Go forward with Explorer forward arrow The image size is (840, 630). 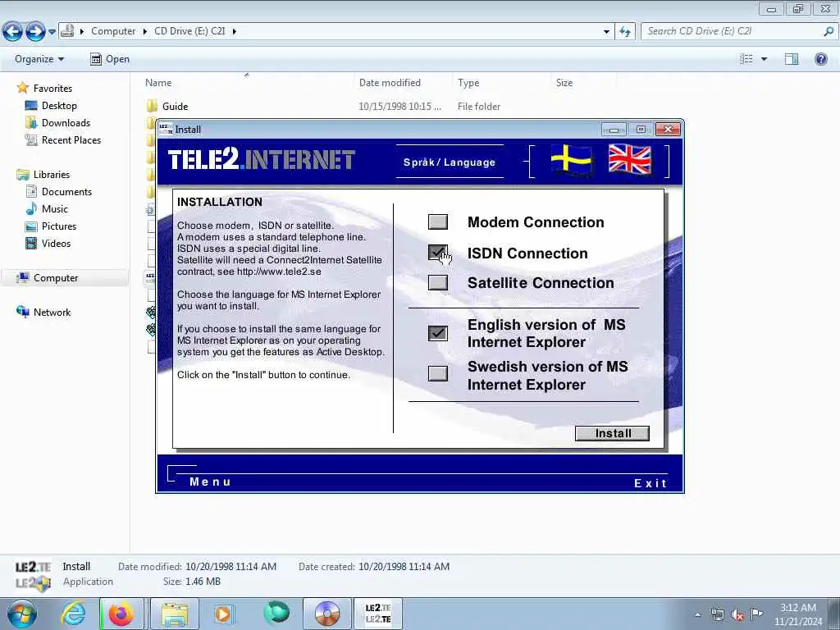point(35,32)
